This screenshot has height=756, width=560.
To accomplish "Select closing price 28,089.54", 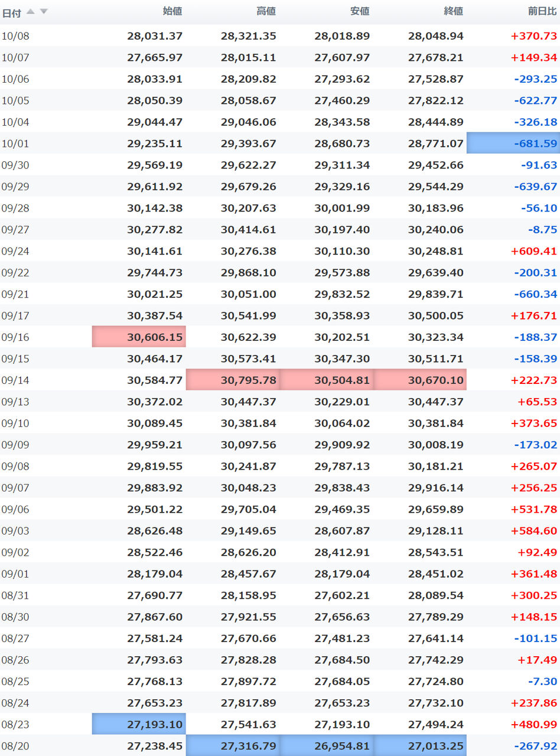I will pyautogui.click(x=436, y=595).
